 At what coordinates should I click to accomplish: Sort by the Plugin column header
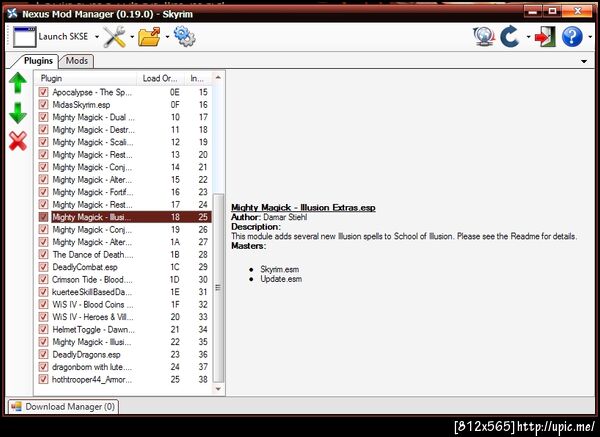(86, 78)
